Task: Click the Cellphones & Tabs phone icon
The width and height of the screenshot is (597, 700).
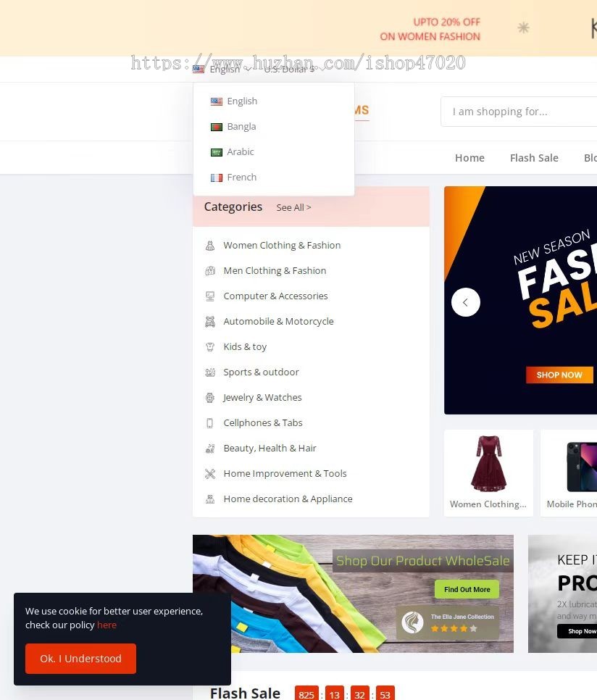Action: pyautogui.click(x=209, y=423)
